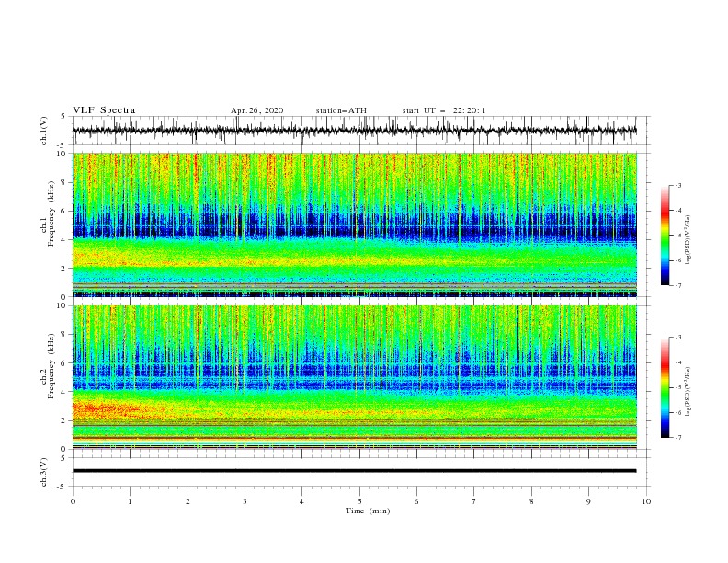Click the "start UT = 22:20:1" text

[x=444, y=110]
